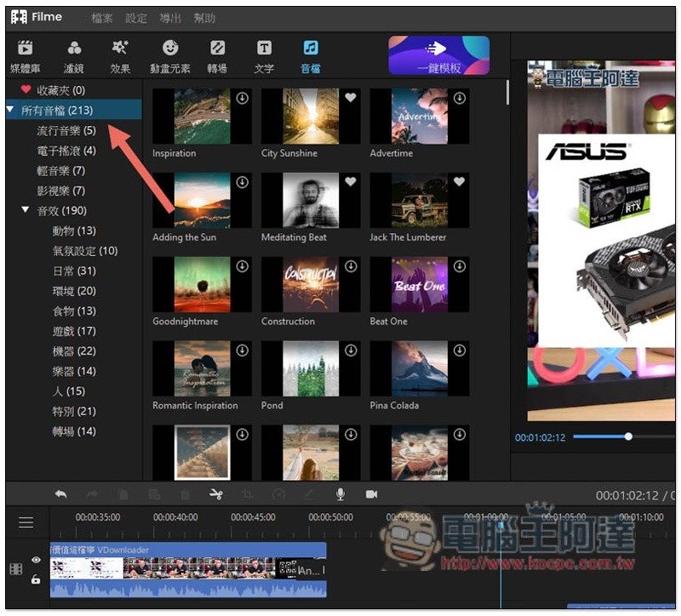Click the undo arrow in timeline toolbar
681x616 pixels.
pyautogui.click(x=60, y=494)
